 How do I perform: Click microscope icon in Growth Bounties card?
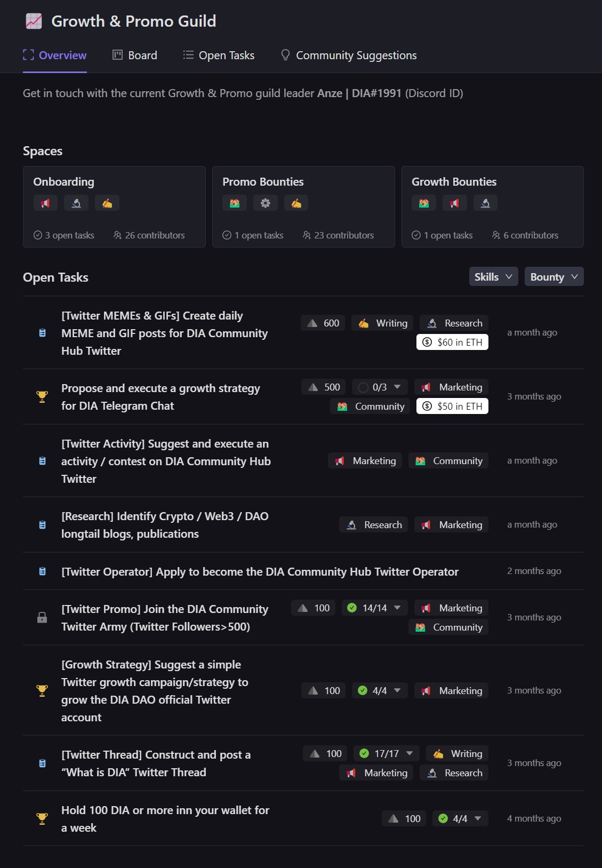click(485, 203)
